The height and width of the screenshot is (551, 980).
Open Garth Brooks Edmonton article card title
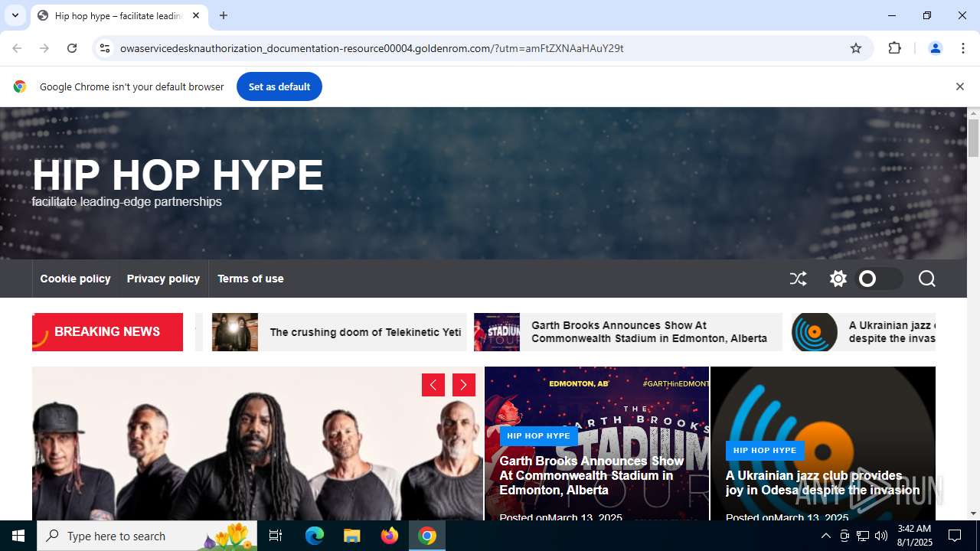click(x=591, y=475)
